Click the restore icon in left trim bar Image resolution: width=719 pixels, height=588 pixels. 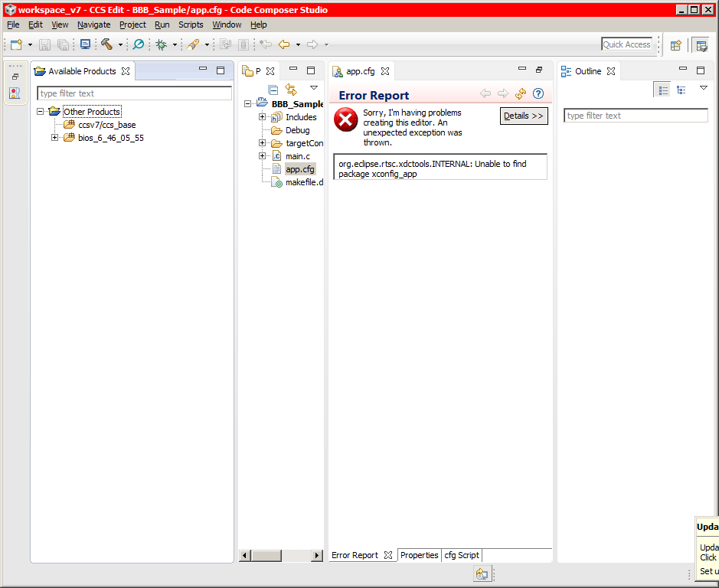coord(15,77)
